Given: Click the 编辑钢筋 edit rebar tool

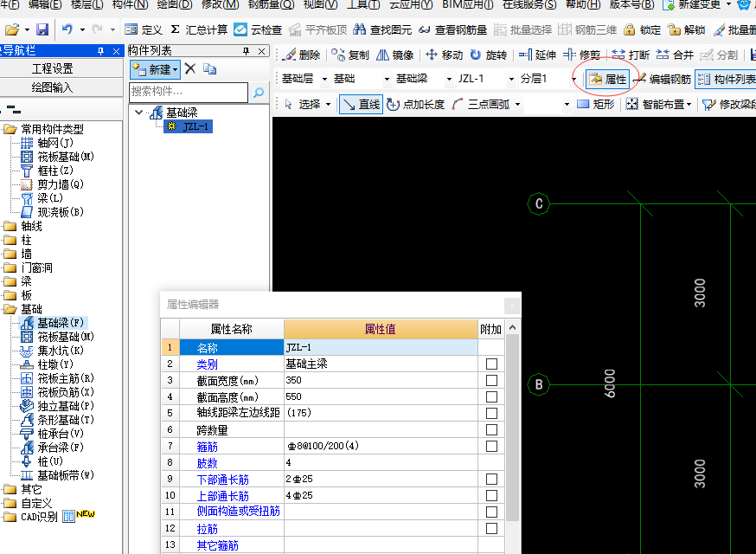Looking at the screenshot, I should tap(663, 79).
